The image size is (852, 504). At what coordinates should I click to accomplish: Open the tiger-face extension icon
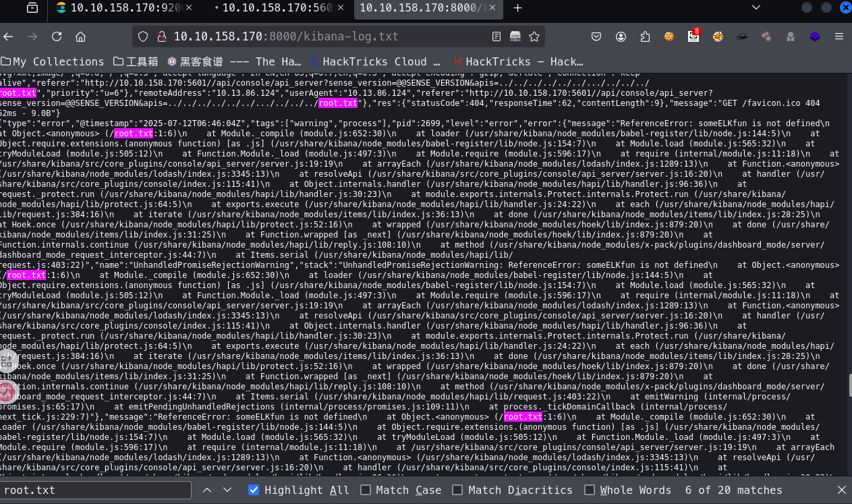click(718, 36)
